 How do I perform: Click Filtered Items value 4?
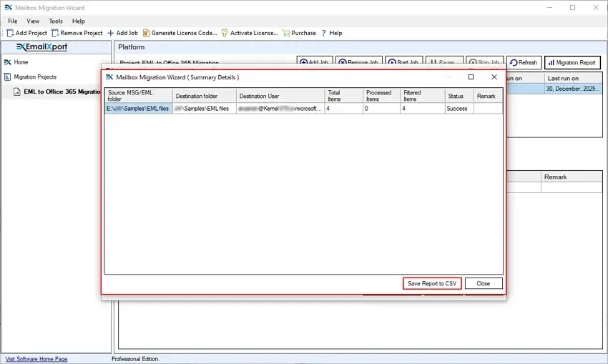(x=423, y=109)
